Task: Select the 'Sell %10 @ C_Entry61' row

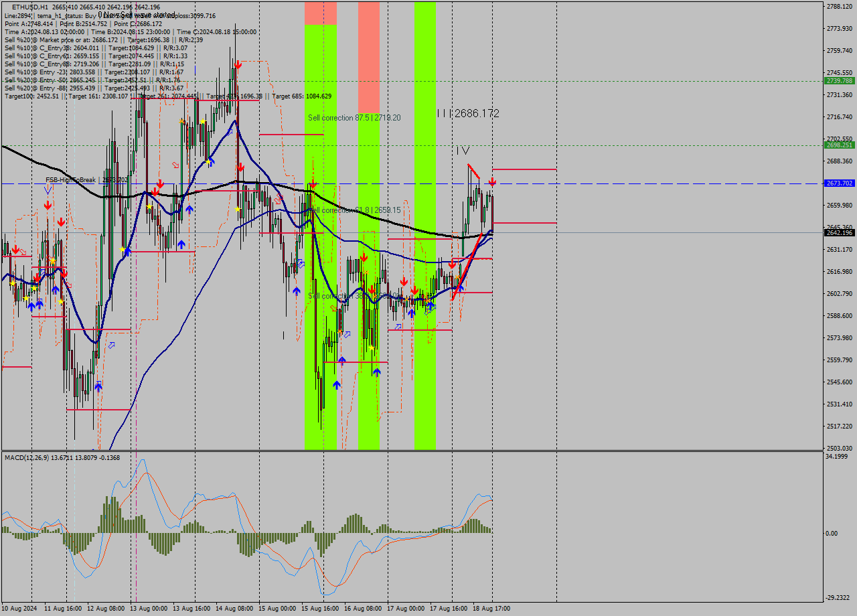Action: point(96,56)
